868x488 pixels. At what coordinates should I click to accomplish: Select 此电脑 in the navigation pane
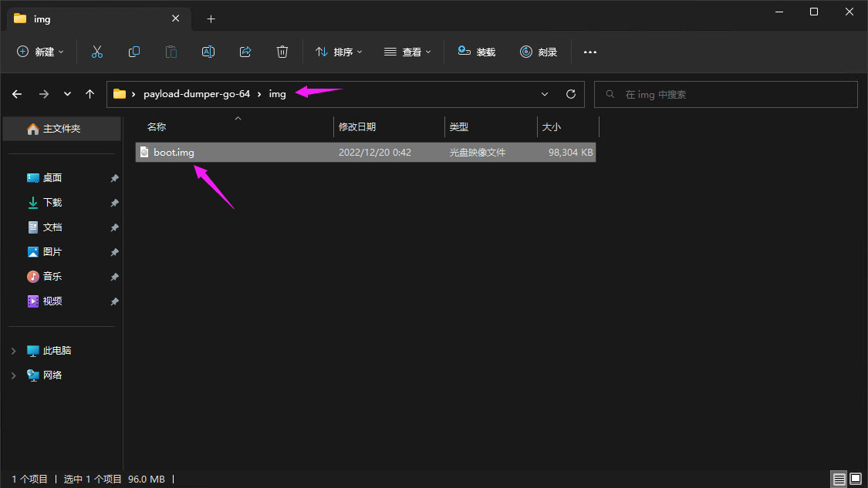56,351
